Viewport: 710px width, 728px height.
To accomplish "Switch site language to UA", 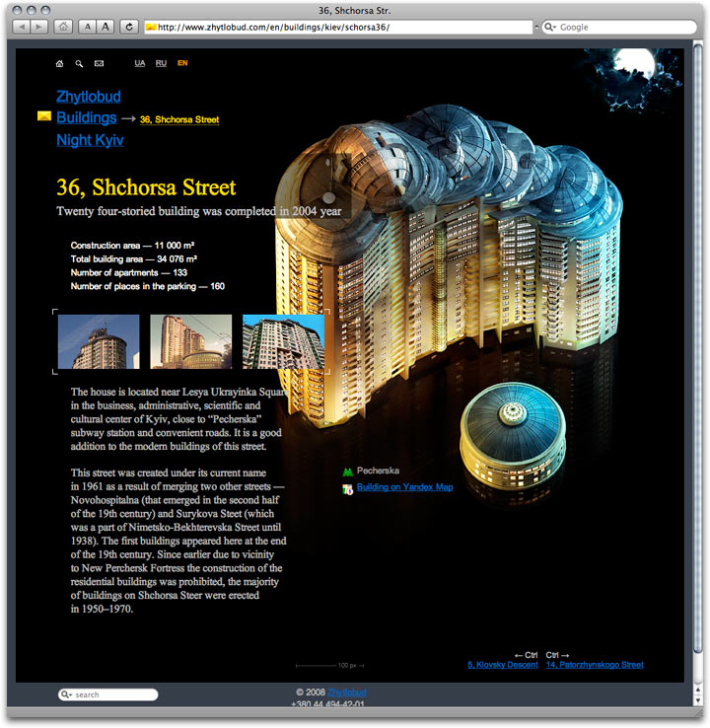I will [140, 63].
